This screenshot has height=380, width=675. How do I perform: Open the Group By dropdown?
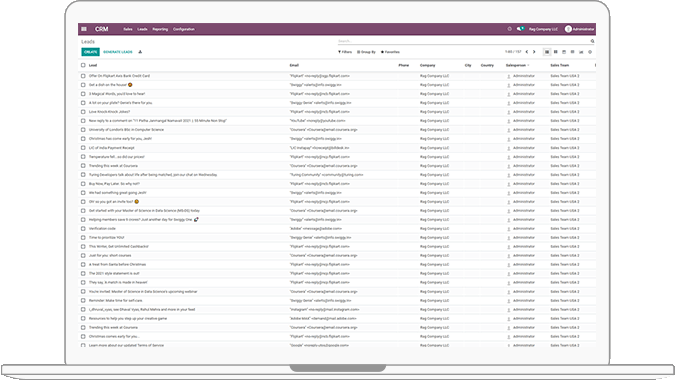pyautogui.click(x=366, y=52)
